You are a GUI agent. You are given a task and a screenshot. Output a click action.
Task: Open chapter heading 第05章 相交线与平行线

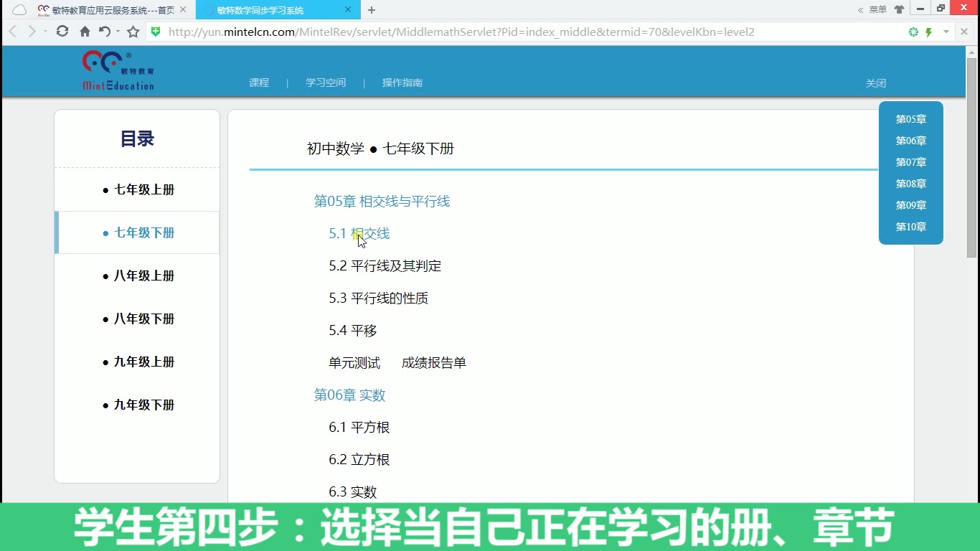382,202
